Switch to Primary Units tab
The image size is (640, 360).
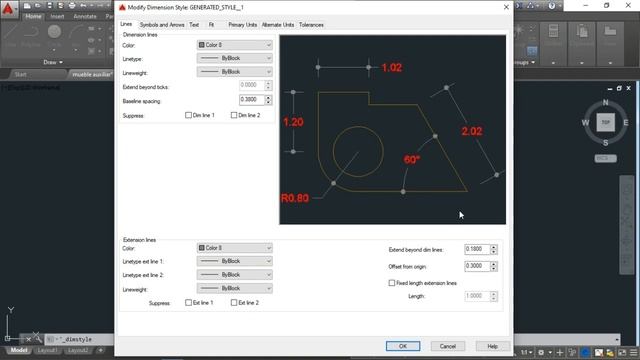pyautogui.click(x=242, y=25)
